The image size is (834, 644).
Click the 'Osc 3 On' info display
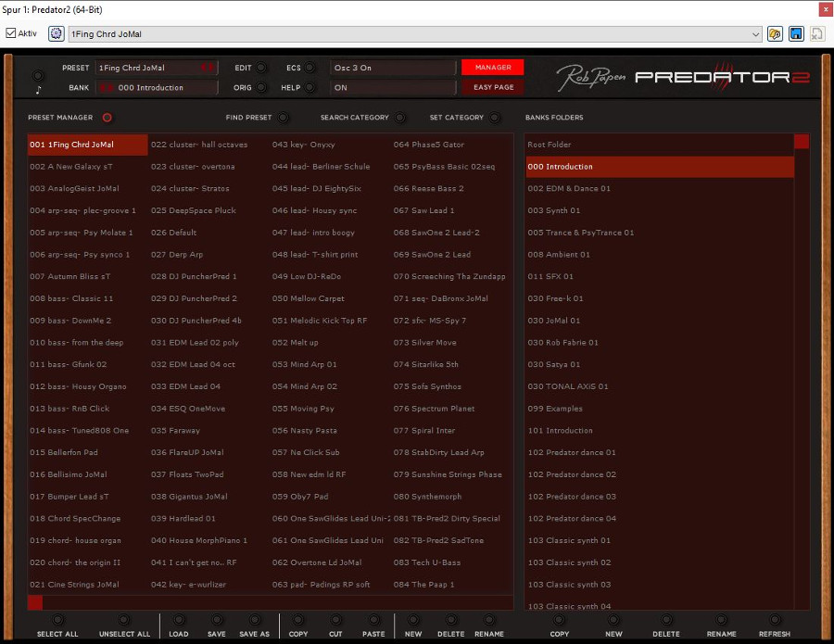393,68
